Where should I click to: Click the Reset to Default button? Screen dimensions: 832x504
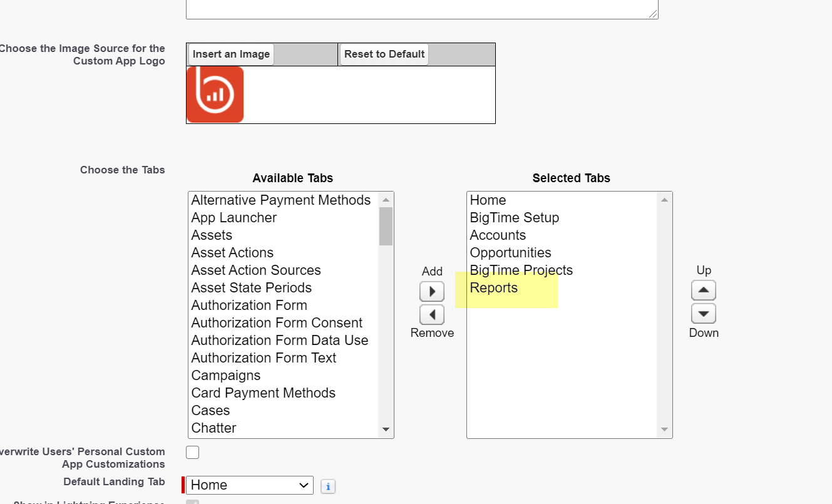pos(384,54)
